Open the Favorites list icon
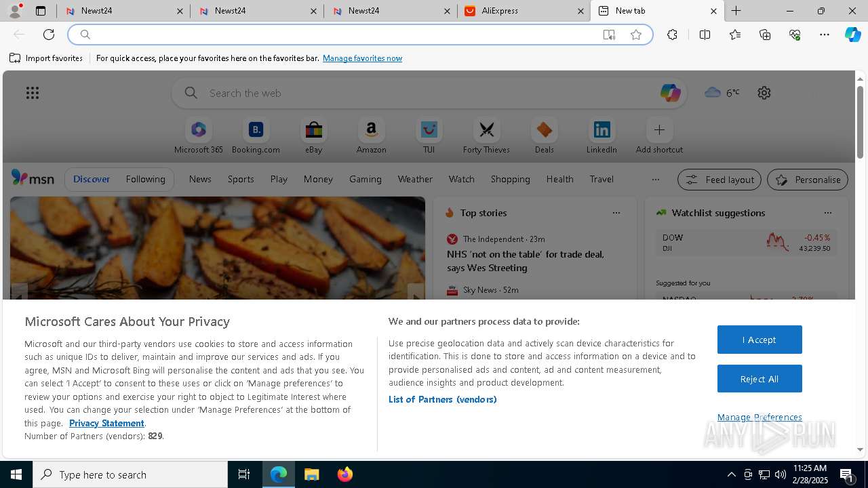Viewport: 868px width, 488px height. click(735, 35)
